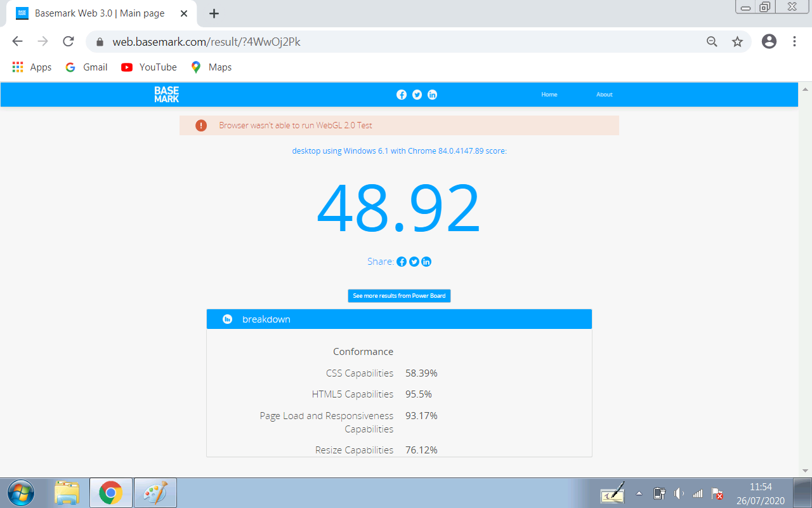
Task: Share result on Twitter
Action: click(x=414, y=261)
